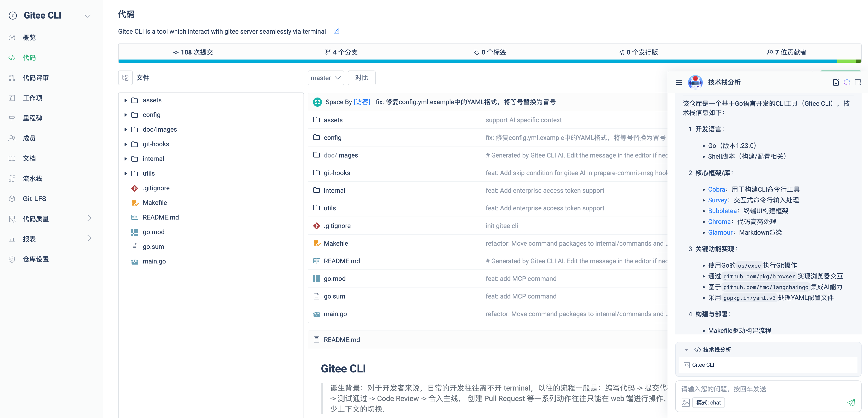Open the 概览 overview page

point(29,37)
